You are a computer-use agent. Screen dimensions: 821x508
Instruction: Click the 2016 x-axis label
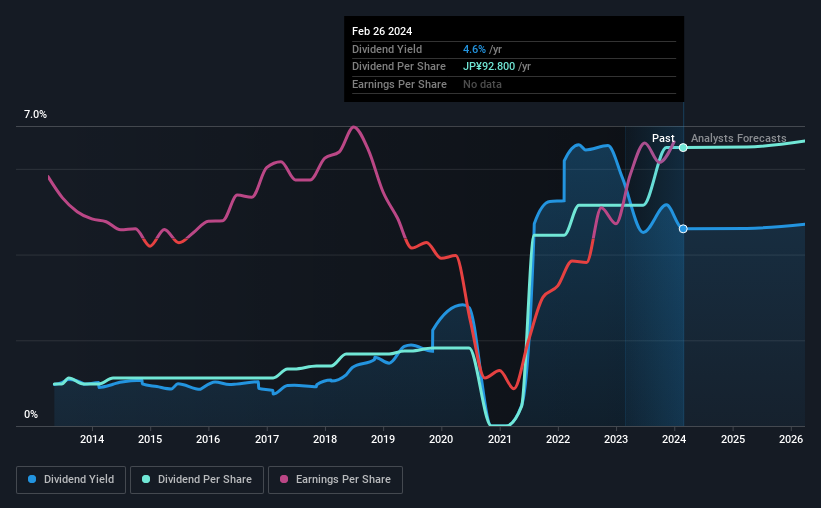pyautogui.click(x=208, y=439)
